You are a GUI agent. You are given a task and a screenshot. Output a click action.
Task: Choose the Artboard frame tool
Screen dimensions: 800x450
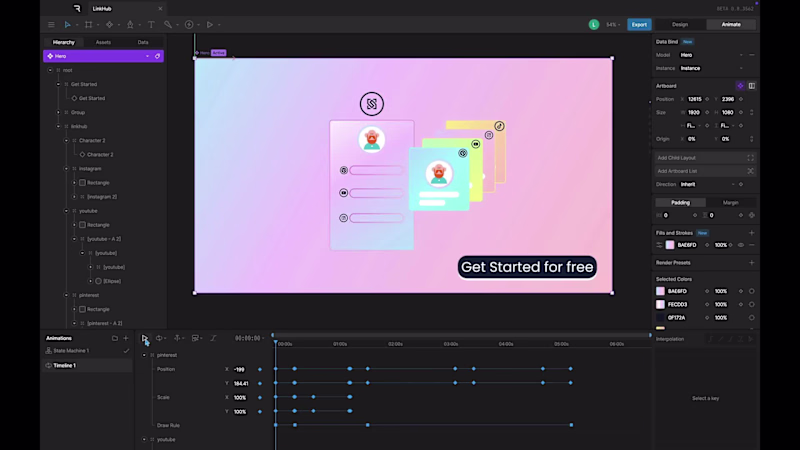[89, 24]
